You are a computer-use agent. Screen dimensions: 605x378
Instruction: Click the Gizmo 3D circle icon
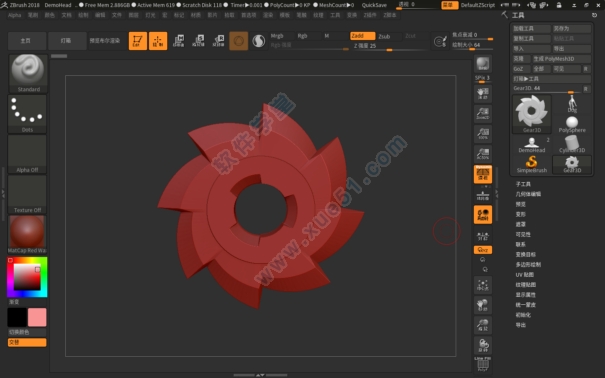pos(238,41)
